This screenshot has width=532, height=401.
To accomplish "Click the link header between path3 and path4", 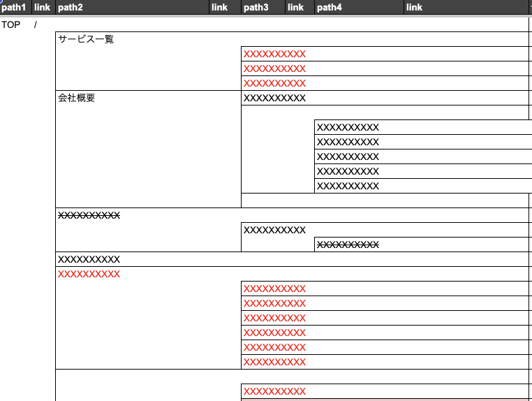I will click(300, 7).
